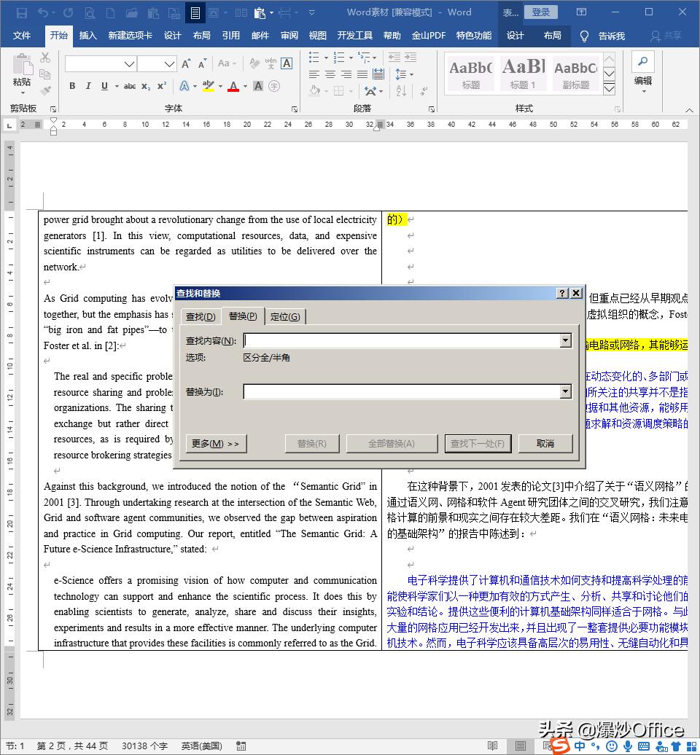Toggle bold formatting

[71, 86]
